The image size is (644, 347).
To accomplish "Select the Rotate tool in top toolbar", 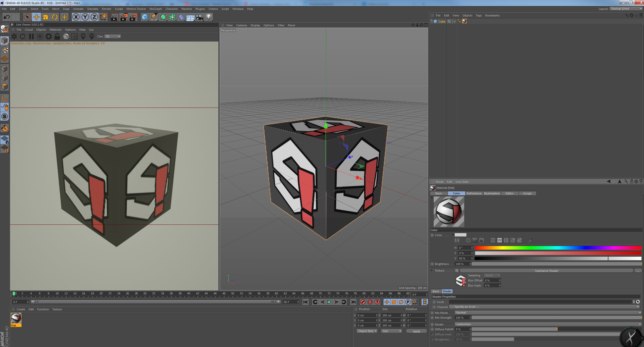I will pyautogui.click(x=55, y=17).
